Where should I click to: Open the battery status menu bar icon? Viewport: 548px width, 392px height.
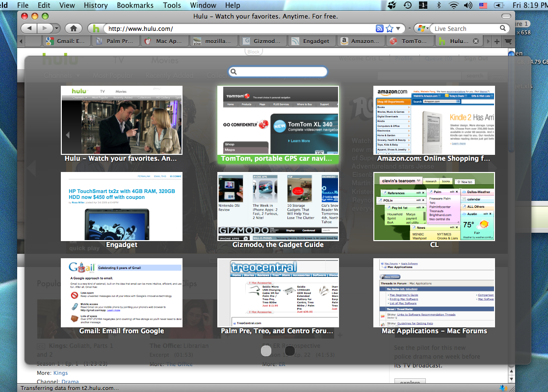499,5
